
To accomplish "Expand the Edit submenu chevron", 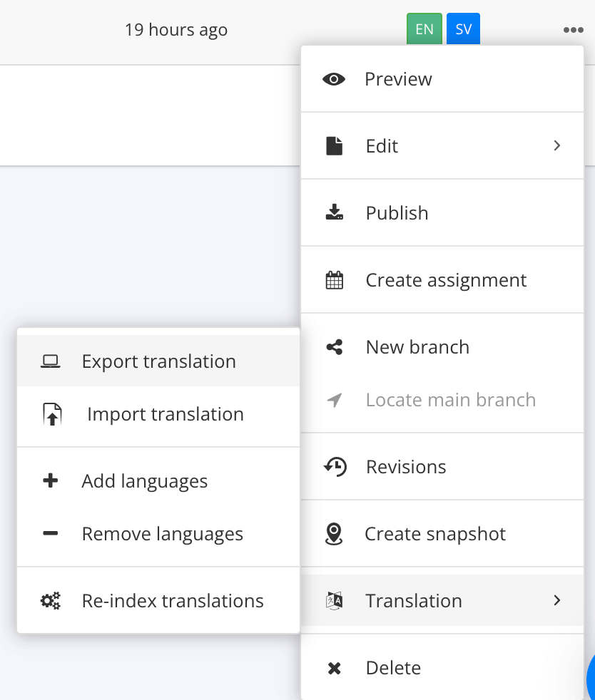I will (x=557, y=145).
